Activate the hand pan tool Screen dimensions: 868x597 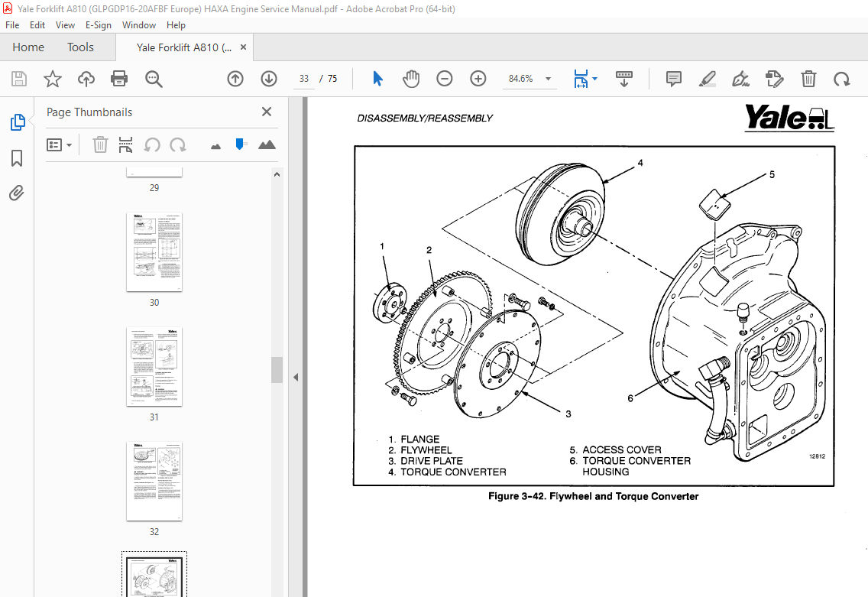coord(411,79)
